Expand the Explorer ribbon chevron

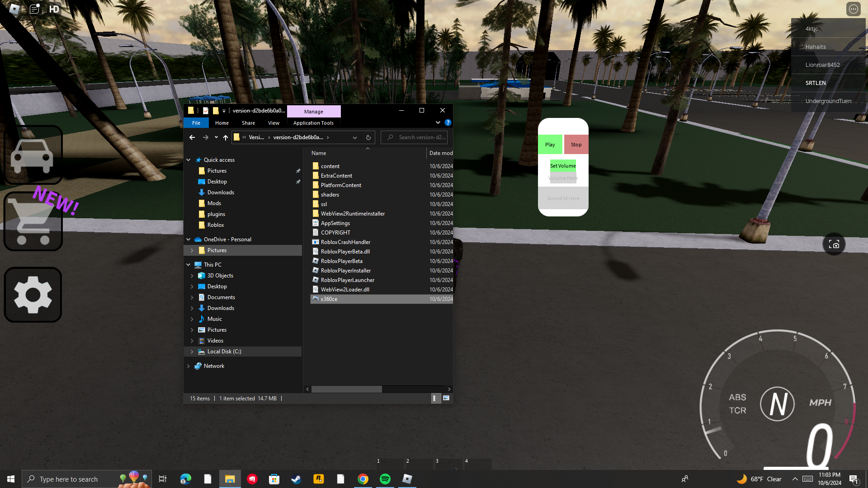click(x=438, y=122)
